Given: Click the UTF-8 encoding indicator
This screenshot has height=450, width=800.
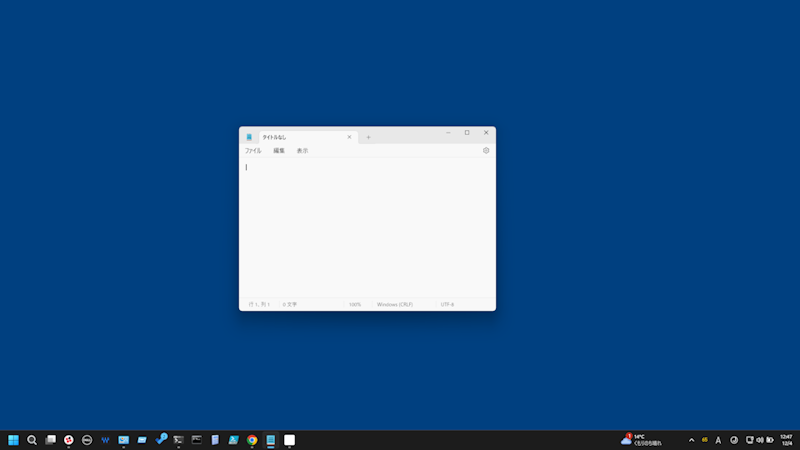Looking at the screenshot, I should click(447, 305).
